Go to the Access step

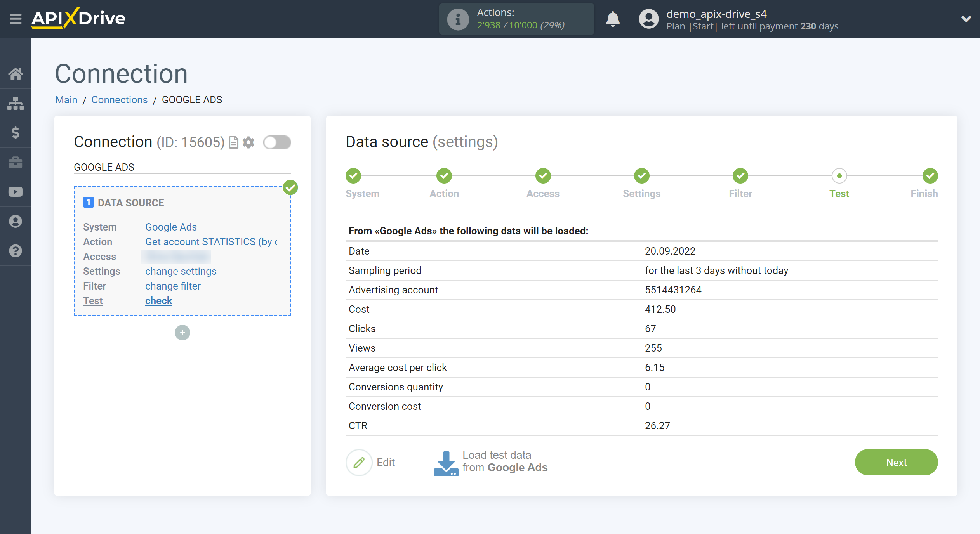[x=543, y=176]
